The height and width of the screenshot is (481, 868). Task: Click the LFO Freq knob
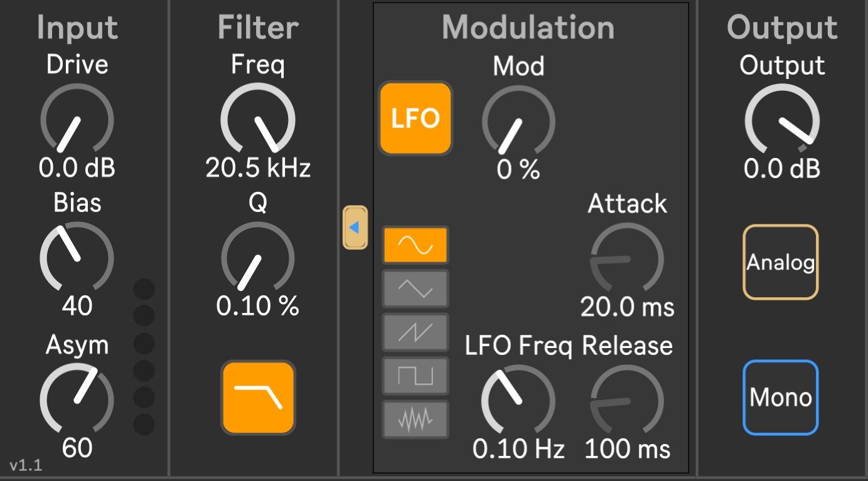518,399
